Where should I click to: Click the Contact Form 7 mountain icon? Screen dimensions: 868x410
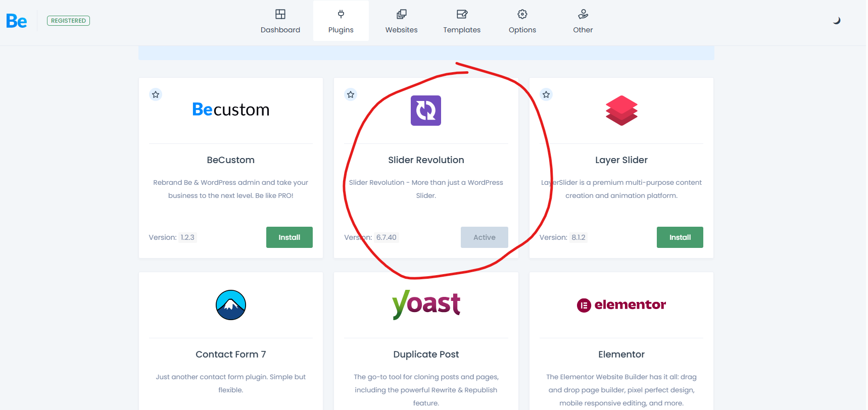231,305
